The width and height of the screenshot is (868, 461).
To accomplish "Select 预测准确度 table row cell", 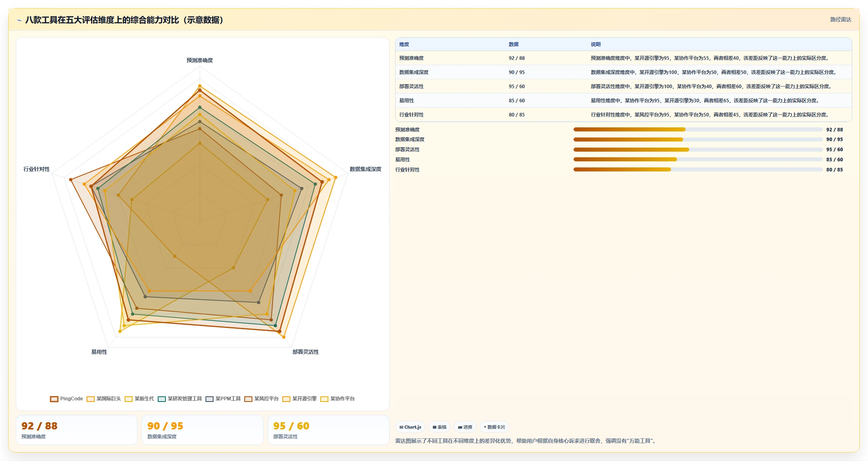I will [411, 58].
